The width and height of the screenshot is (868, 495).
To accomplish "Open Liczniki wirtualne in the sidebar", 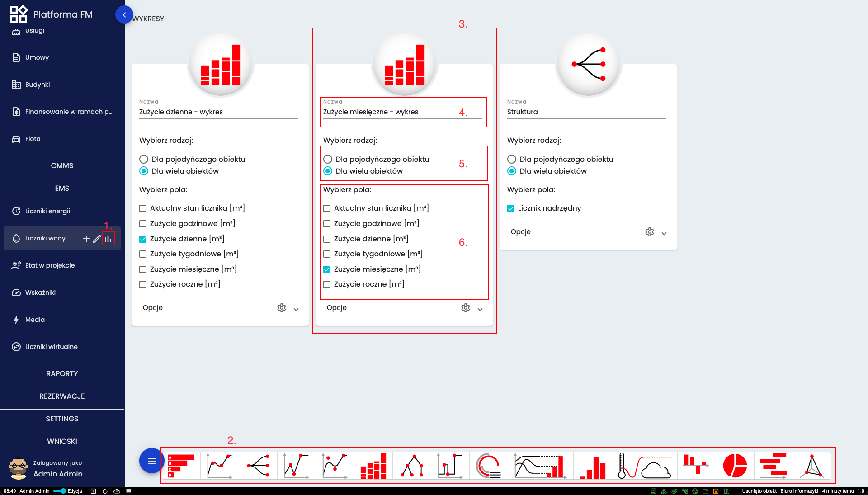I will [62, 347].
